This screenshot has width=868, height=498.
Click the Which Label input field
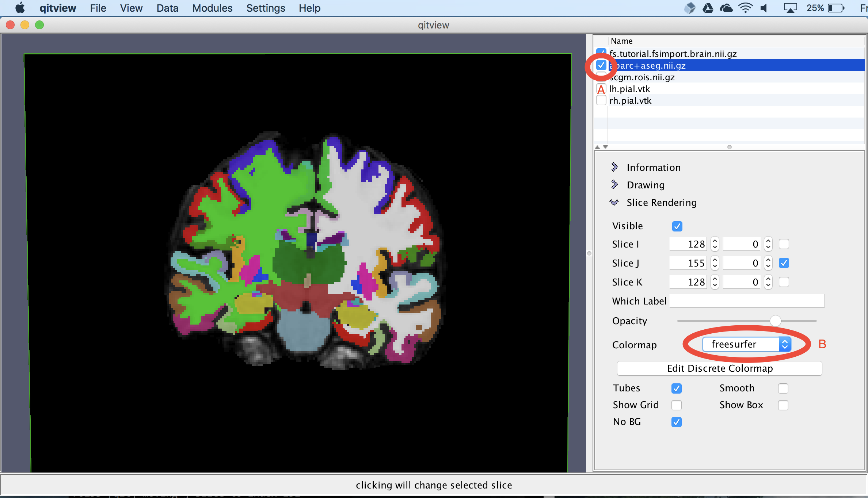pyautogui.click(x=746, y=301)
